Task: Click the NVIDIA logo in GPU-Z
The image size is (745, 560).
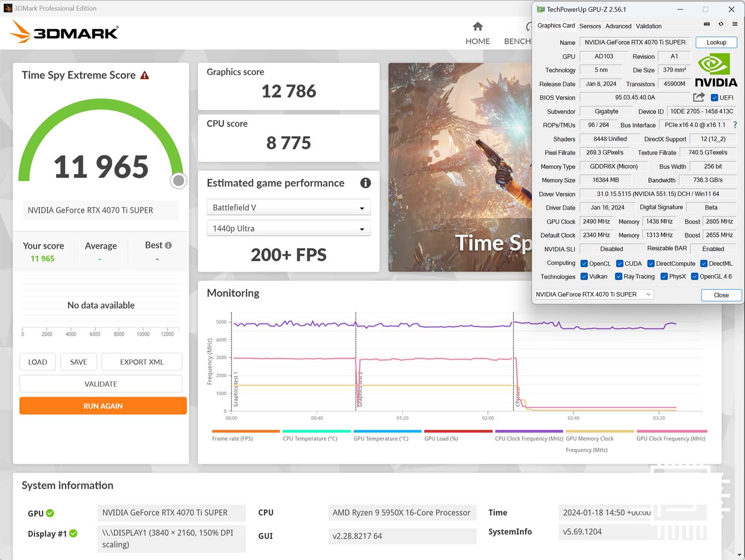Action: (715, 70)
